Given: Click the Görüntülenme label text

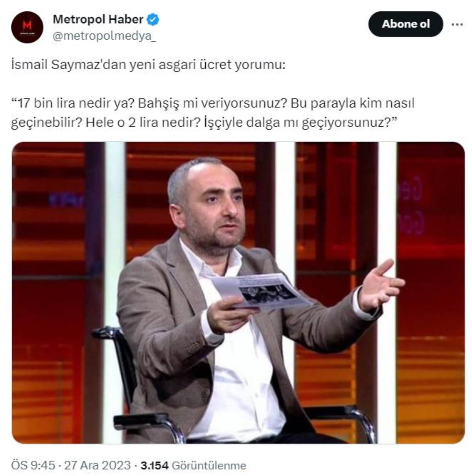Looking at the screenshot, I should [x=209, y=465].
